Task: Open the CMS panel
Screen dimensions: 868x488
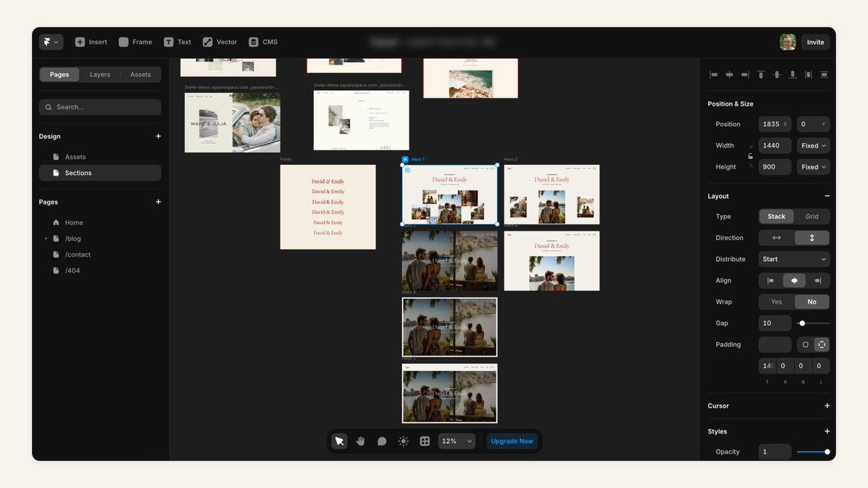Action: (x=263, y=42)
